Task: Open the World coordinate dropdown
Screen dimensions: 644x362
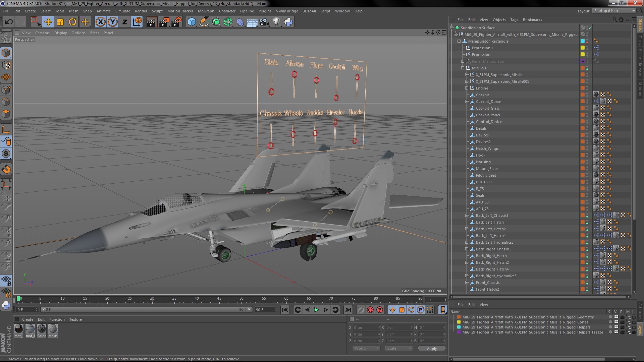Action: (x=366, y=348)
